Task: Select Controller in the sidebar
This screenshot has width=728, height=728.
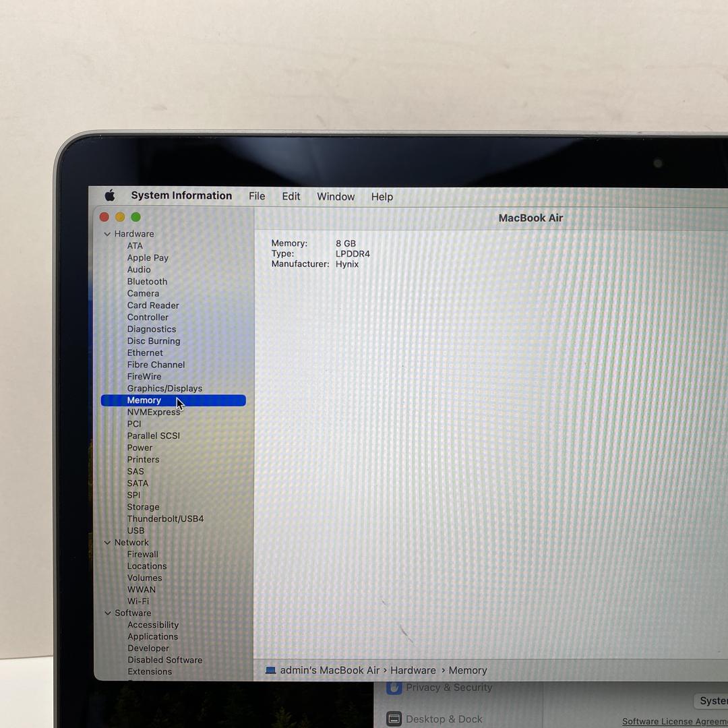Action: click(x=148, y=317)
